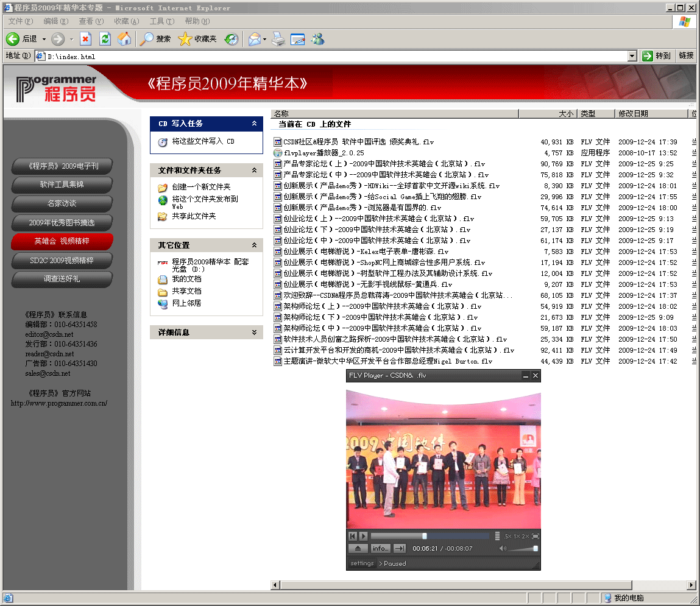The image size is (700, 606).
Task: Click 创建一个新文件夹 link
Action: (201, 187)
